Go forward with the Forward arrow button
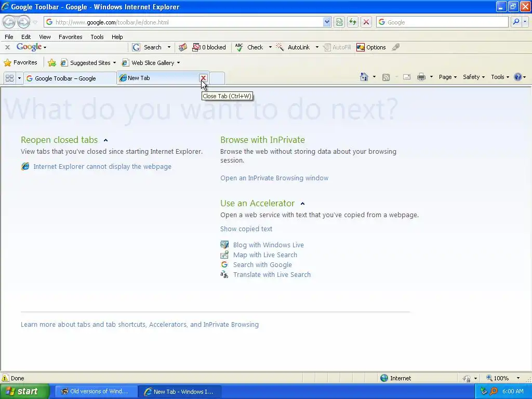The width and height of the screenshot is (532, 399). pyautogui.click(x=23, y=22)
